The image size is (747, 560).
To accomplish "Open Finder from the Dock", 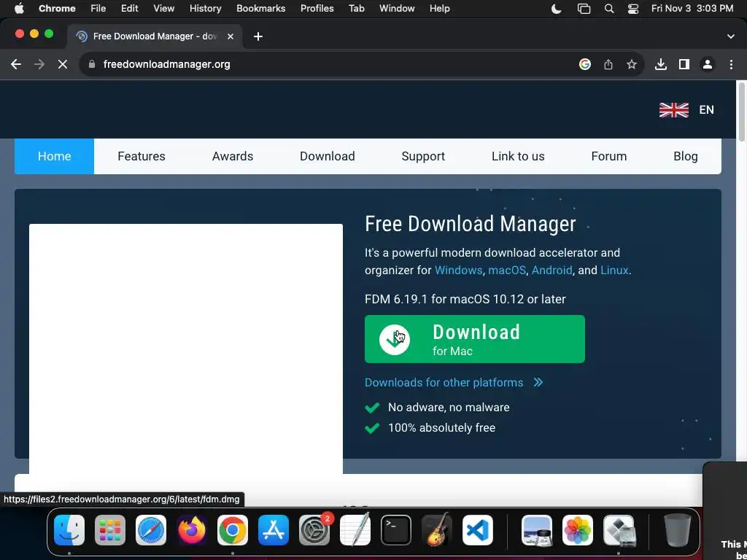I will pyautogui.click(x=69, y=530).
